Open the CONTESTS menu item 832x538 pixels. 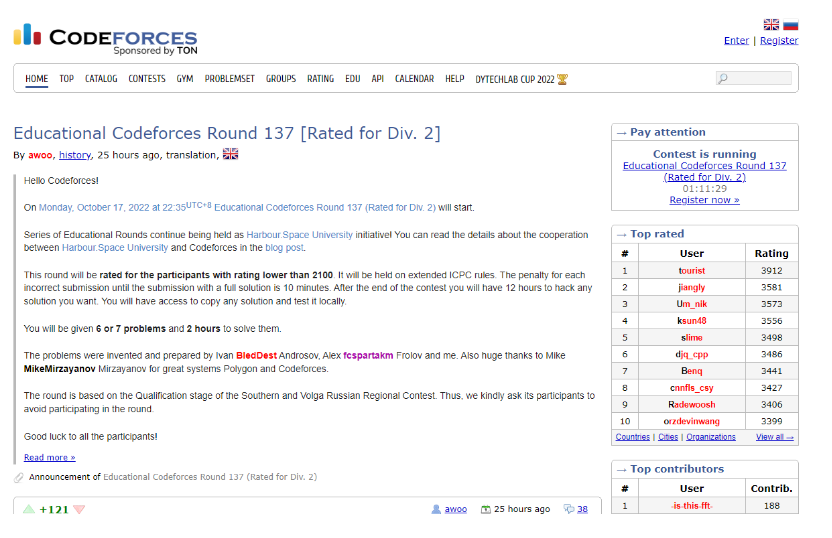coord(147,79)
